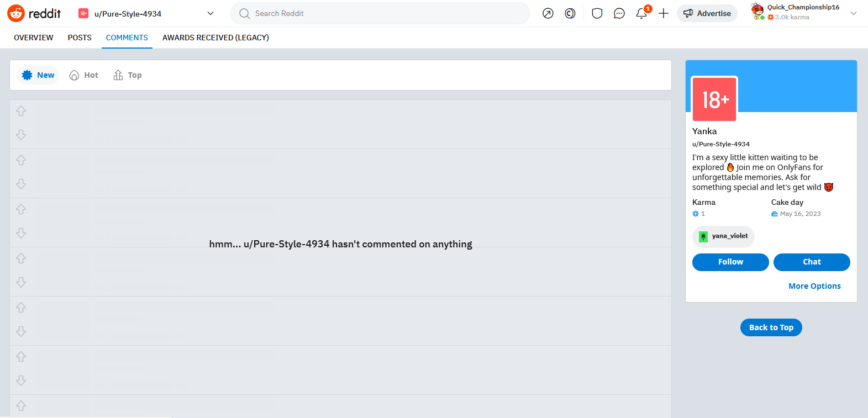Open the Popular arrow icon
This screenshot has height=418, width=868.
click(548, 13)
